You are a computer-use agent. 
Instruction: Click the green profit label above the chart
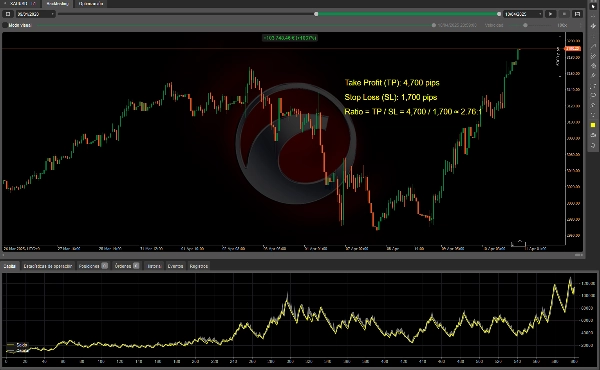[x=290, y=38]
